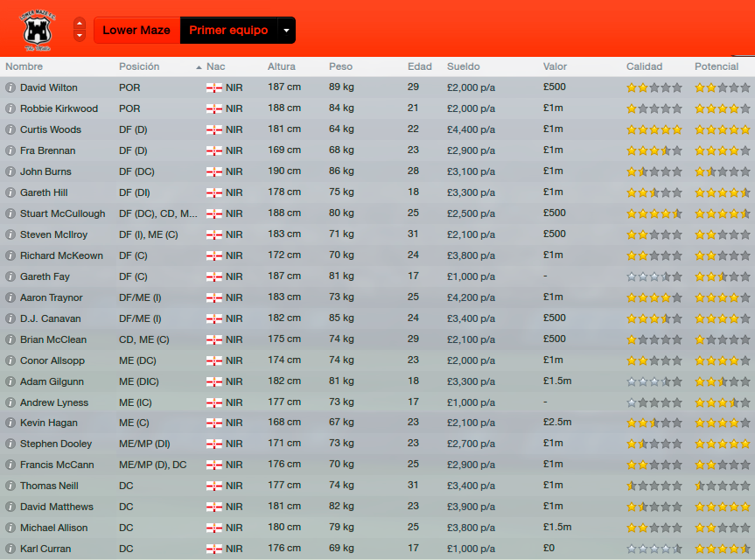This screenshot has width=755, height=560.
Task: Sort by the Calidad column header
Action: click(644, 66)
